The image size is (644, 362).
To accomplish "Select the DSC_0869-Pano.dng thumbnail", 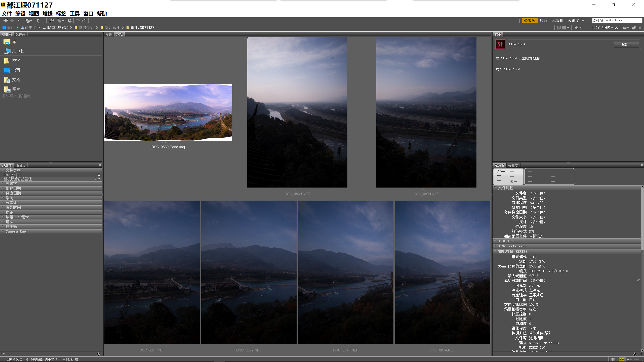I will pos(168,112).
